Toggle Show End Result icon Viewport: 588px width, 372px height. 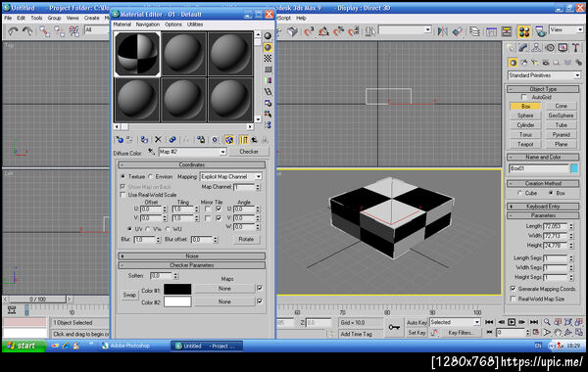(243, 140)
